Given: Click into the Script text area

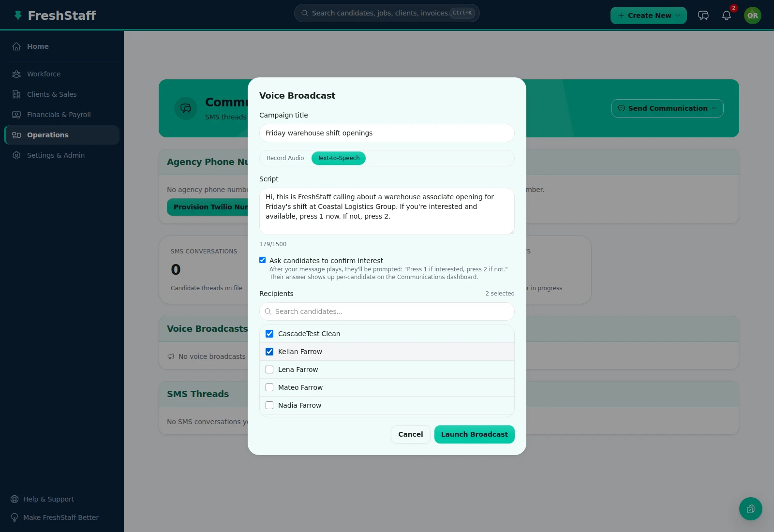Looking at the screenshot, I should click(387, 211).
